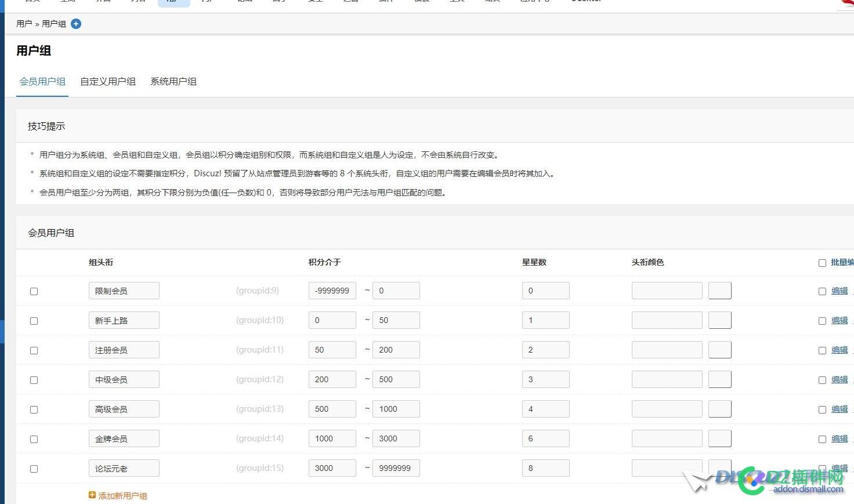Image resolution: width=854 pixels, height=504 pixels.
Task: Open color picker swatch for 高级会员
Action: pos(720,409)
